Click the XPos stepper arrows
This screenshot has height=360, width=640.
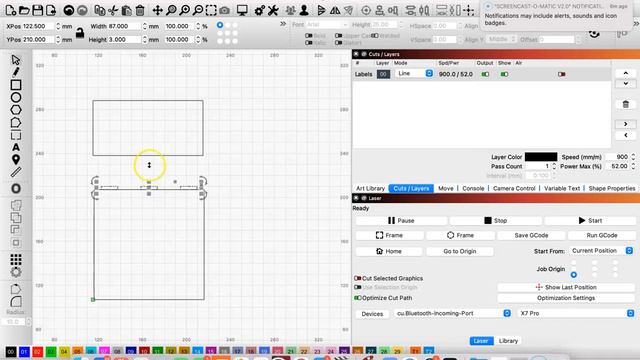pos(58,26)
